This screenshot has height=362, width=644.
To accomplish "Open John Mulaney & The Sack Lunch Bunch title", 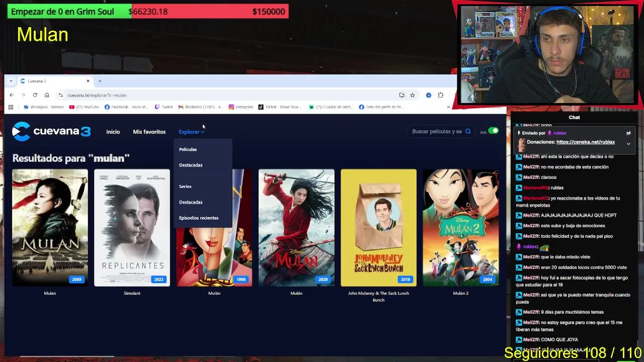I will tap(378, 297).
